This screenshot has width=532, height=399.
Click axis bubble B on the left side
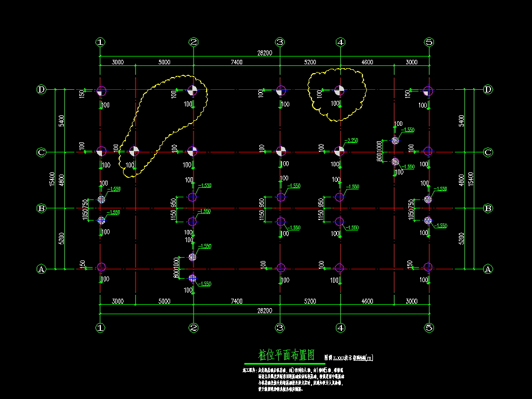40,209
